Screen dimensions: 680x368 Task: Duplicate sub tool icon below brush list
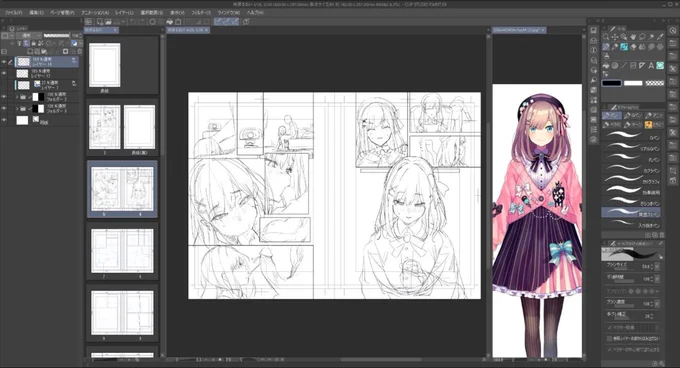(x=655, y=234)
